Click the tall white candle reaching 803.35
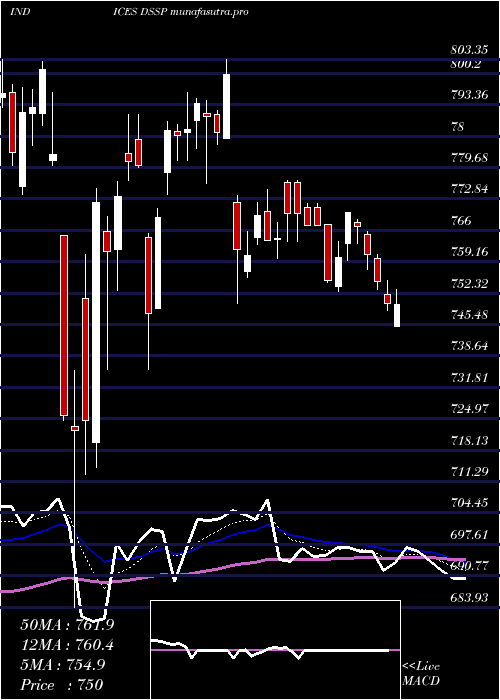The height and width of the screenshot is (700, 500). click(x=226, y=106)
